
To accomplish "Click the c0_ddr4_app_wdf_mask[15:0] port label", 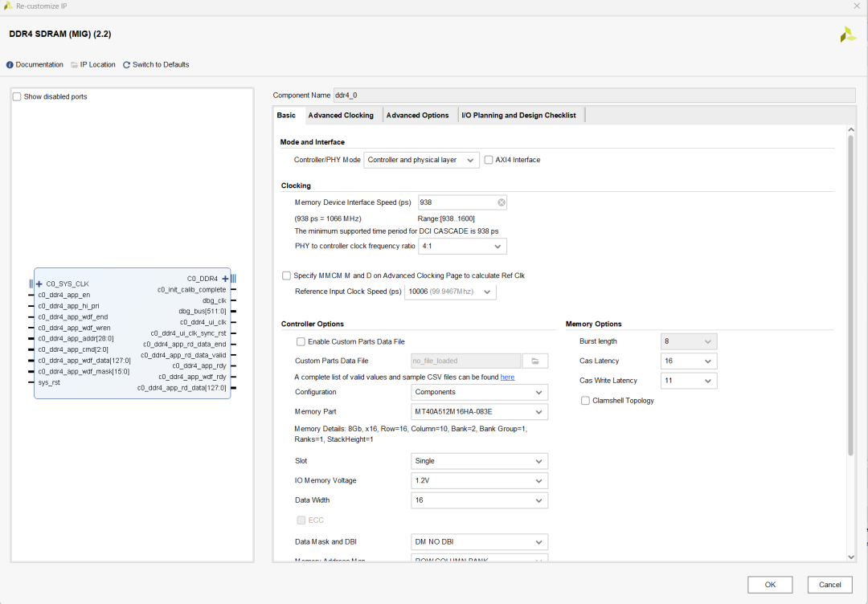I will coord(84,372).
